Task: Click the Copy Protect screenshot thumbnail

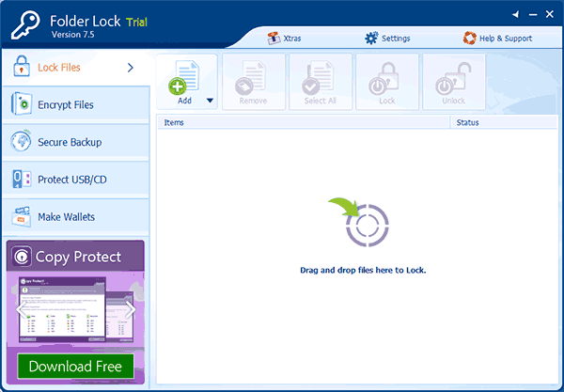Action: click(x=63, y=309)
